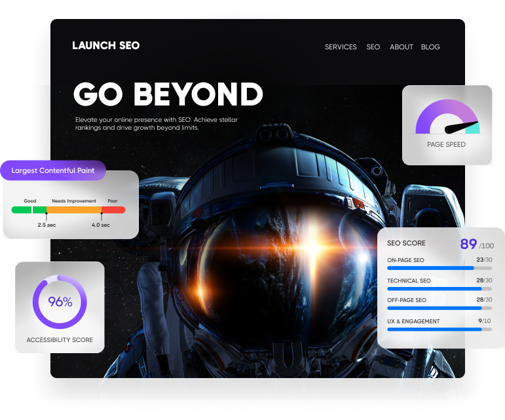This screenshot has width=505, height=420.
Task: Click the 89 /100 score value
Action: (x=477, y=244)
